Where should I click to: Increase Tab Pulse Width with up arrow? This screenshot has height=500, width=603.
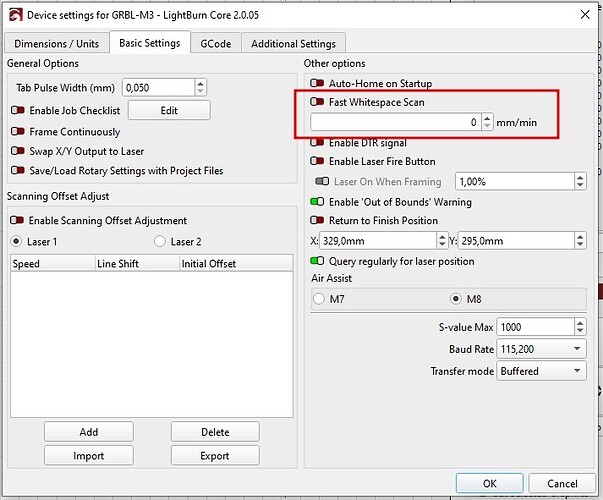tap(200, 83)
